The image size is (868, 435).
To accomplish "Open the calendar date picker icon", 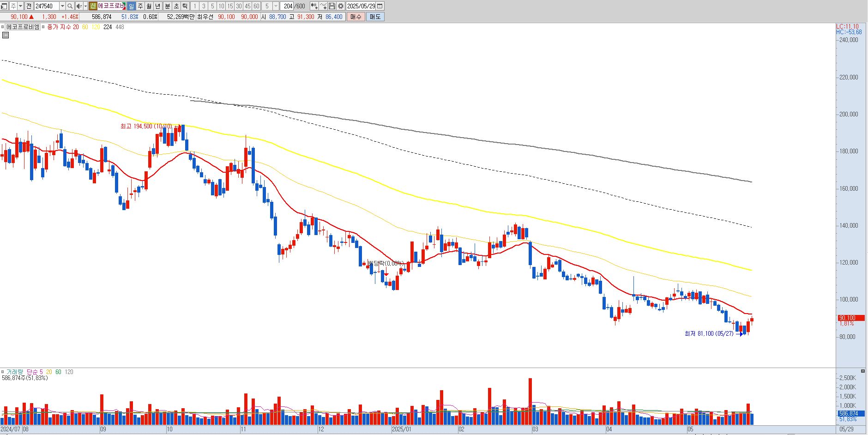I will [380, 6].
